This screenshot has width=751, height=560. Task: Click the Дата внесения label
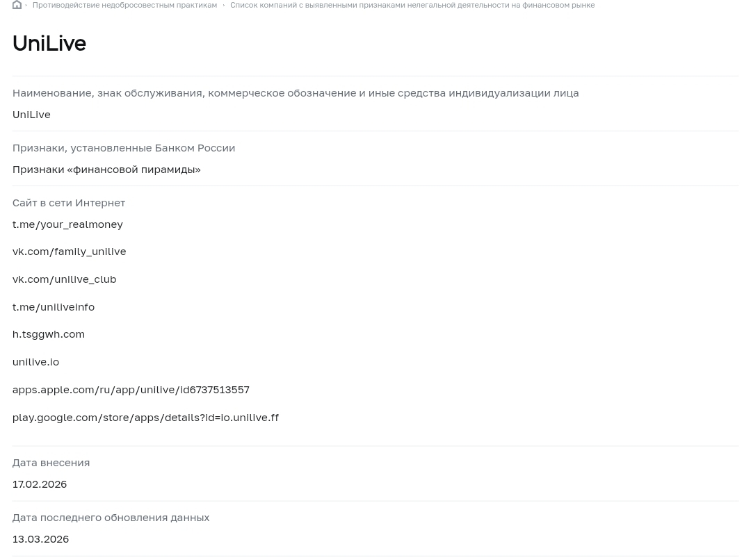(51, 463)
